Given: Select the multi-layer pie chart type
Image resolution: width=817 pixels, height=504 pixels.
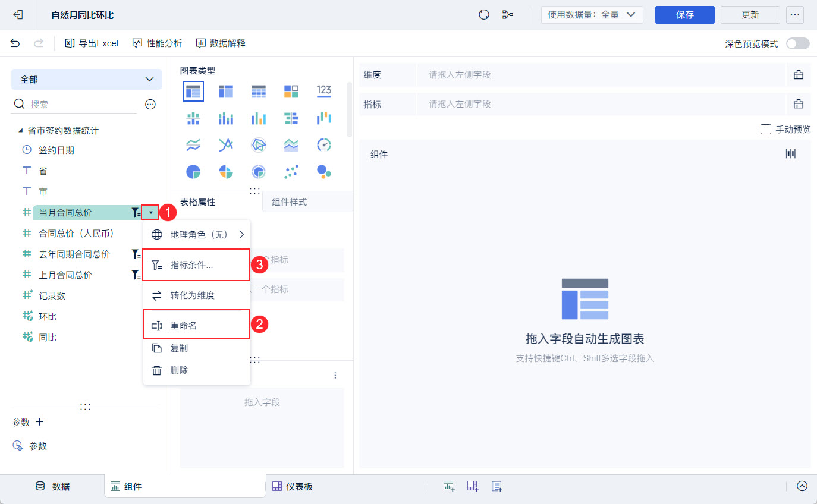Looking at the screenshot, I should [x=259, y=172].
